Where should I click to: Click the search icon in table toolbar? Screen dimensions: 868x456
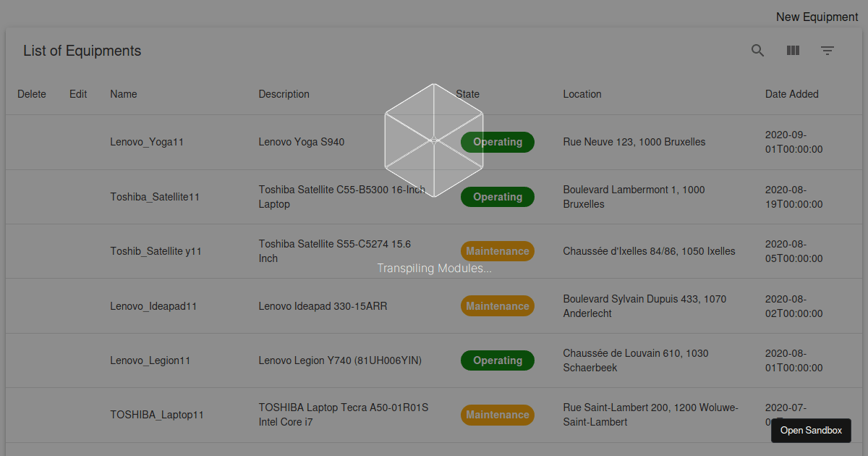(757, 51)
